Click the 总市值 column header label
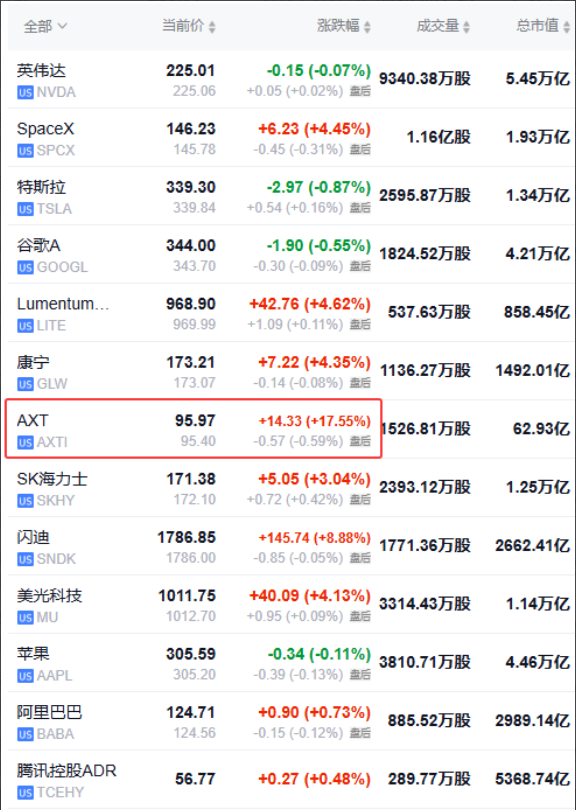The height and width of the screenshot is (810, 576). coord(538,26)
